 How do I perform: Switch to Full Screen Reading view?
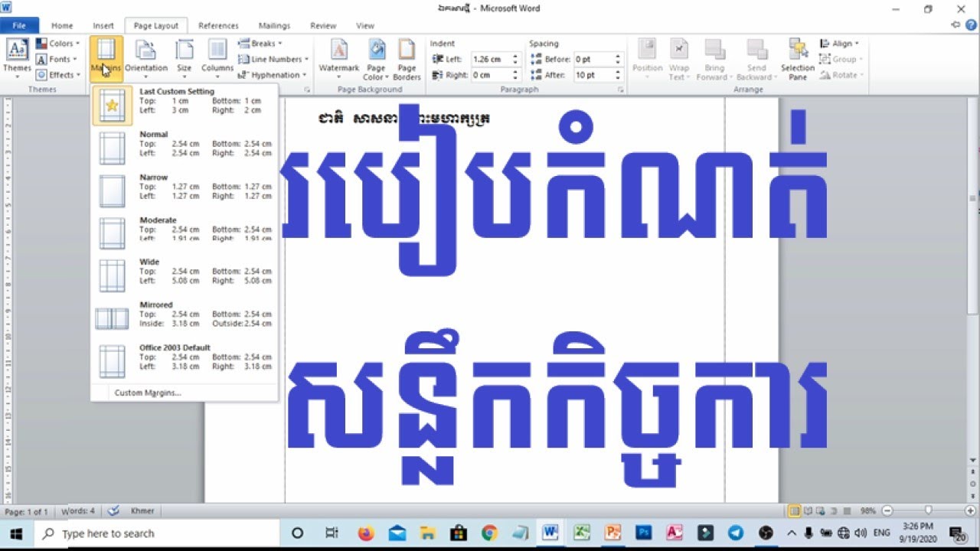808,510
